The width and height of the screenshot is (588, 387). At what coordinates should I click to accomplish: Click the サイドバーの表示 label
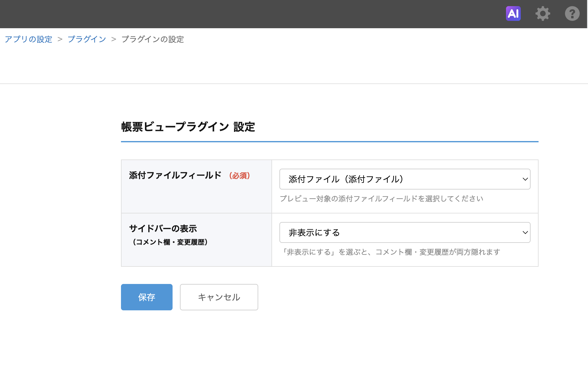tap(163, 228)
